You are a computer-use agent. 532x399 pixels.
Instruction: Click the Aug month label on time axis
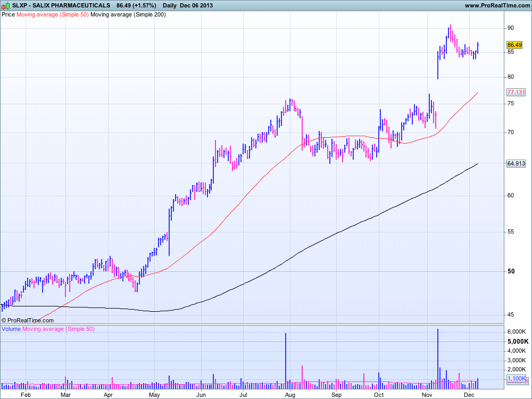click(x=290, y=395)
